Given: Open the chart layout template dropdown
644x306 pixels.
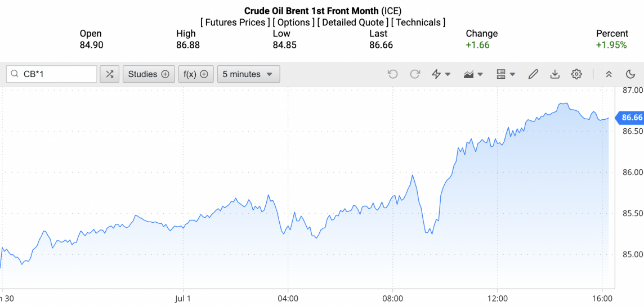Looking at the screenshot, I should coord(506,74).
